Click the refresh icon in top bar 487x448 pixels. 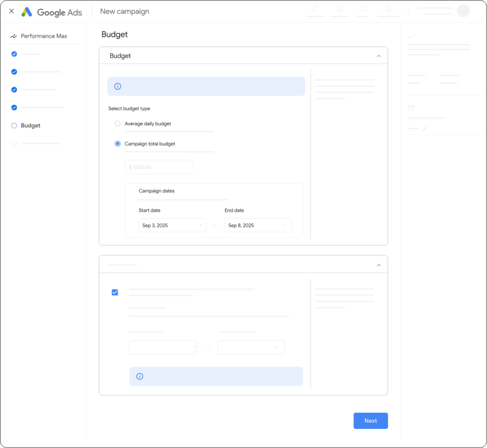315,9
